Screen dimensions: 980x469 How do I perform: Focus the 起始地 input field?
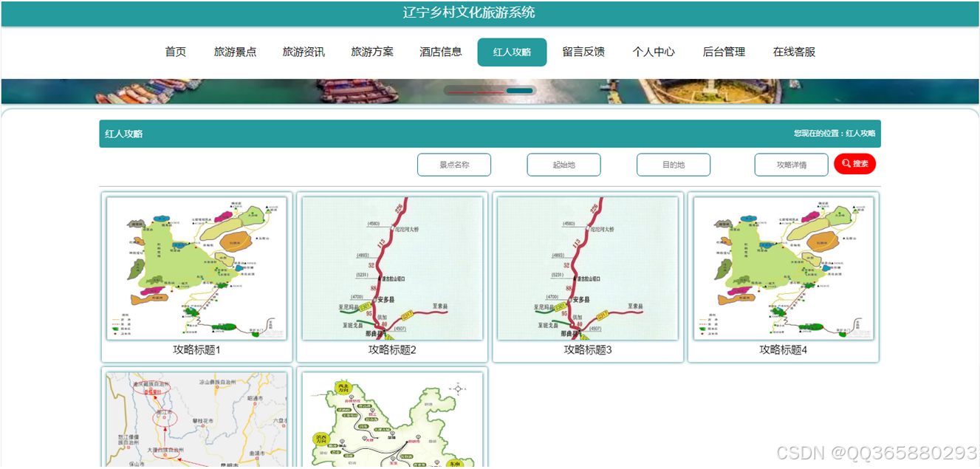563,165
